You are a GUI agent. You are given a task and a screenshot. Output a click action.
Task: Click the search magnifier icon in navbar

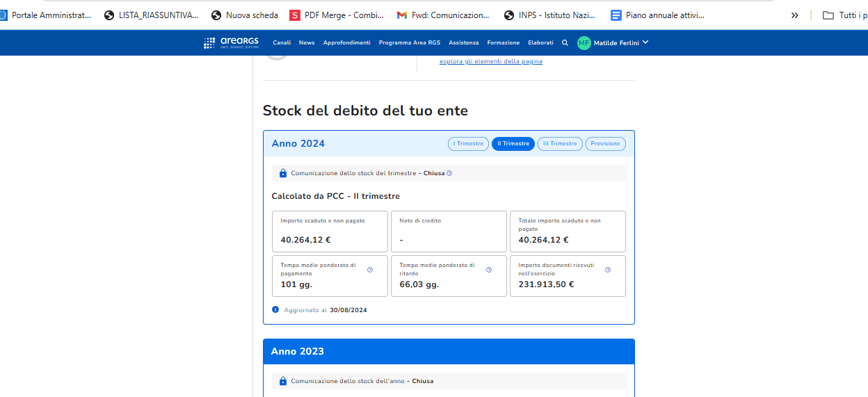click(x=565, y=43)
